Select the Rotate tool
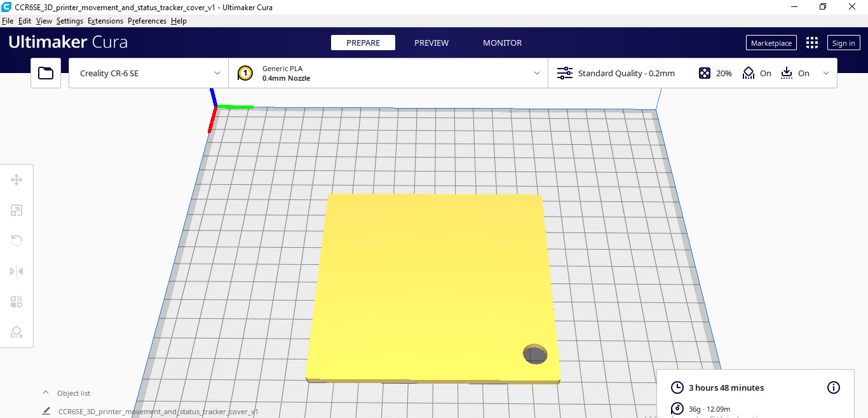The width and height of the screenshot is (868, 418). tap(17, 241)
